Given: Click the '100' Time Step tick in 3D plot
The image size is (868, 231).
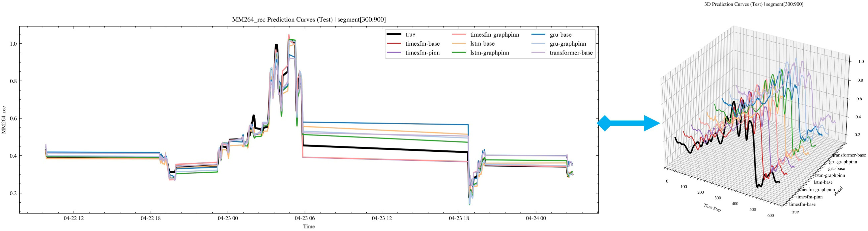Looking at the screenshot, I should coord(684,187).
